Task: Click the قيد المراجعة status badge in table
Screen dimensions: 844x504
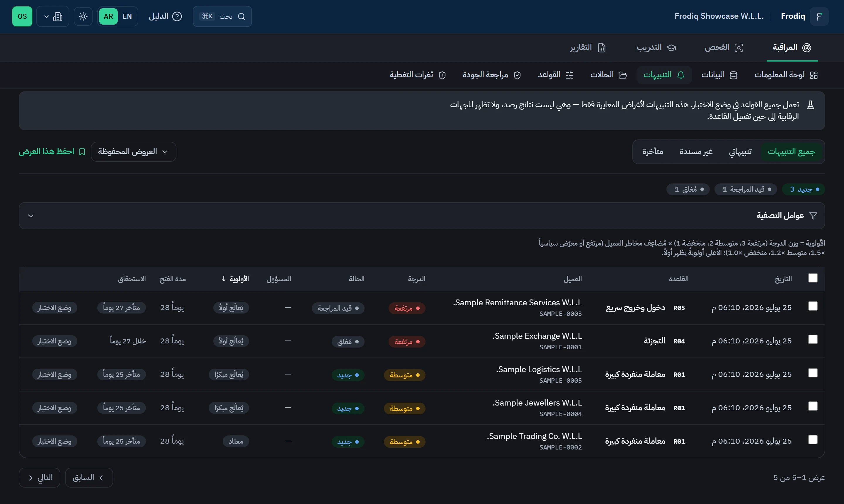Action: pyautogui.click(x=338, y=308)
